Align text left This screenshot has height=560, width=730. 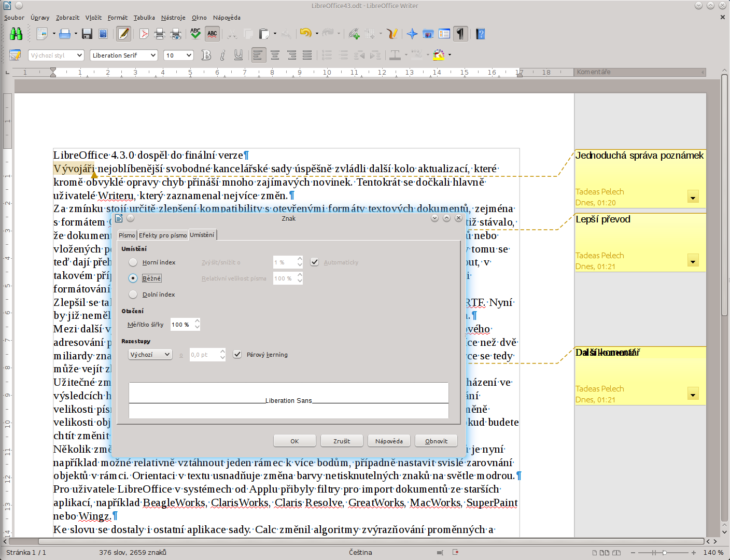pos(258,55)
